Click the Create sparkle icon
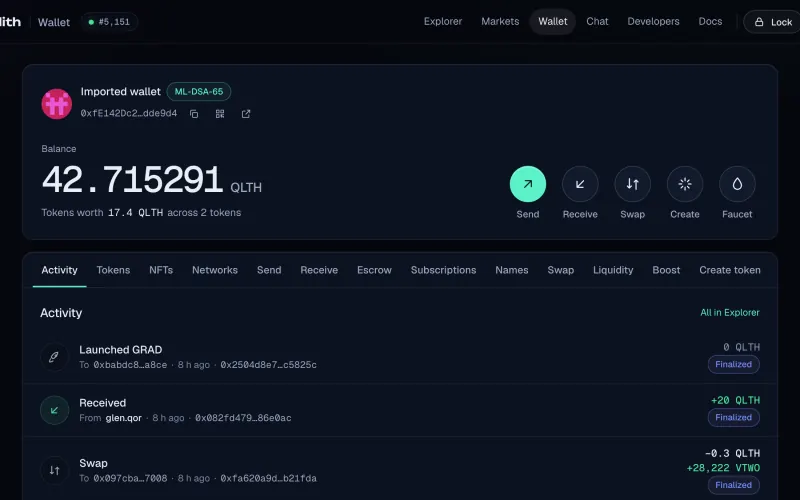Screen dimensions: 800x500 coord(685,184)
